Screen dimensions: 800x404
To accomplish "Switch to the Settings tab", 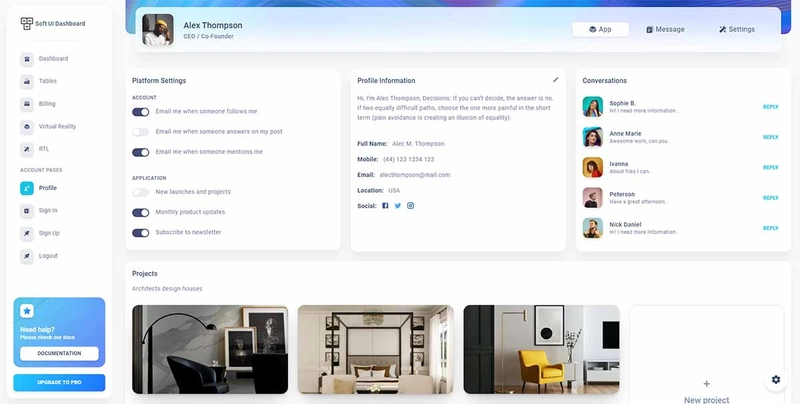I will point(737,30).
